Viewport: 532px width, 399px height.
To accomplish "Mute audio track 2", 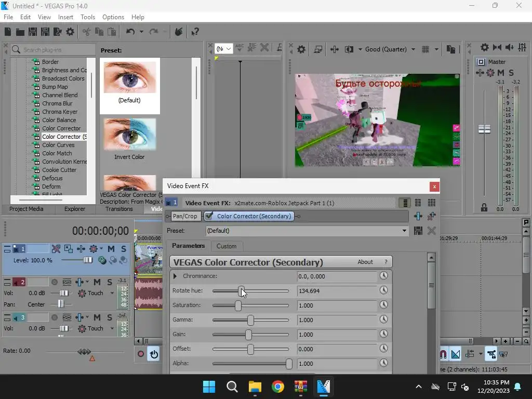I will tap(97, 282).
